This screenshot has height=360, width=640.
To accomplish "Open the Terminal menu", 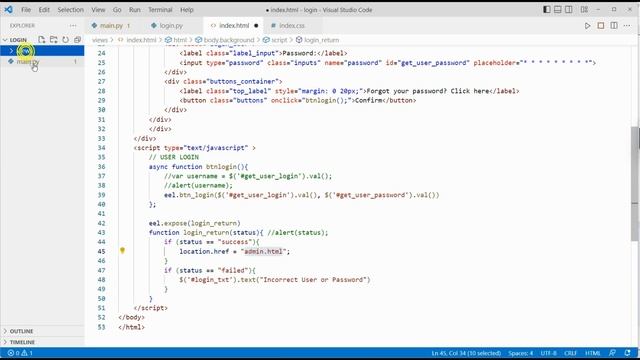I will [x=160, y=9].
